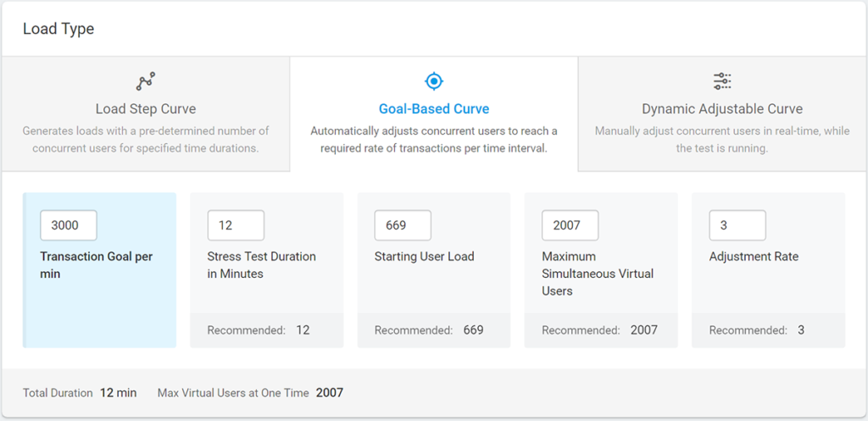The height and width of the screenshot is (421, 868).
Task: Apply recommended Stress Test Duration value 12
Action: pos(303,330)
